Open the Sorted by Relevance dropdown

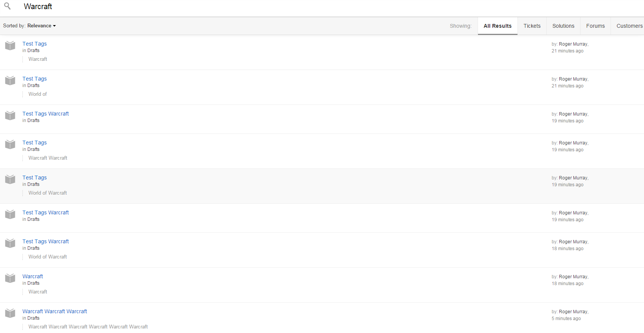tap(41, 26)
